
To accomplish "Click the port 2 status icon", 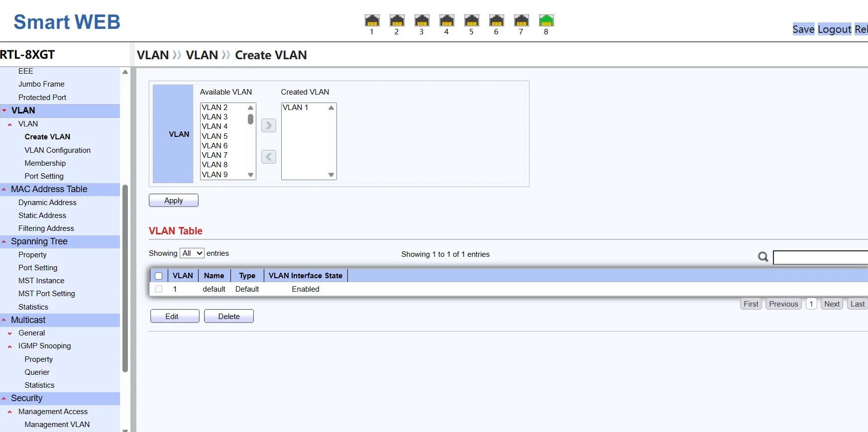I will (397, 20).
